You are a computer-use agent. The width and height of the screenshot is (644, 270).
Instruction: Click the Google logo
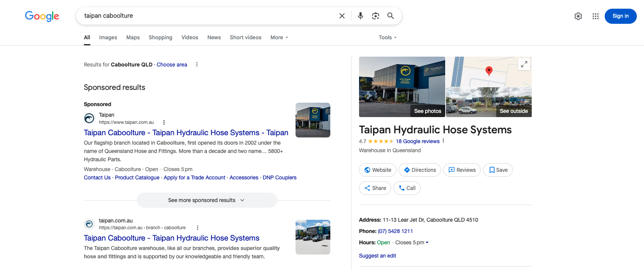point(42,16)
